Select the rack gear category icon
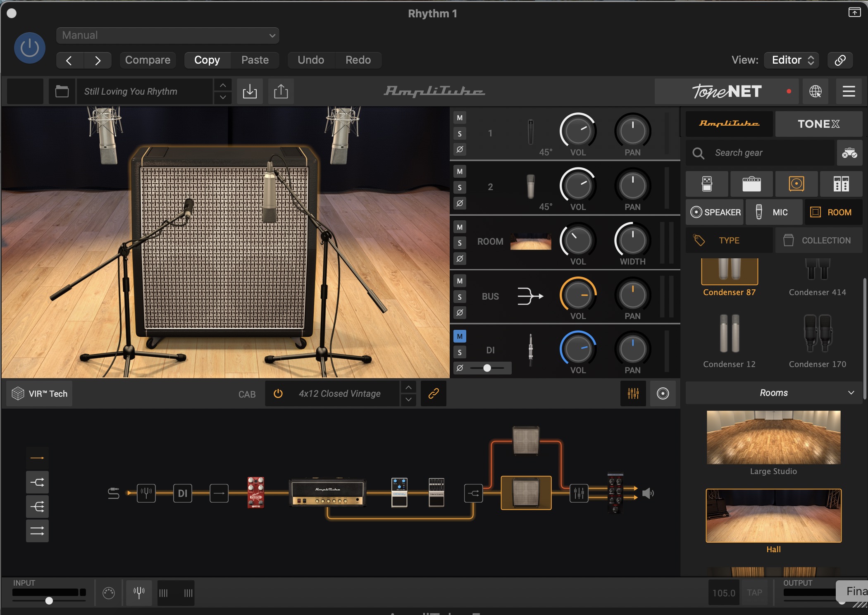Screen dimensions: 868x615 pyautogui.click(x=841, y=184)
